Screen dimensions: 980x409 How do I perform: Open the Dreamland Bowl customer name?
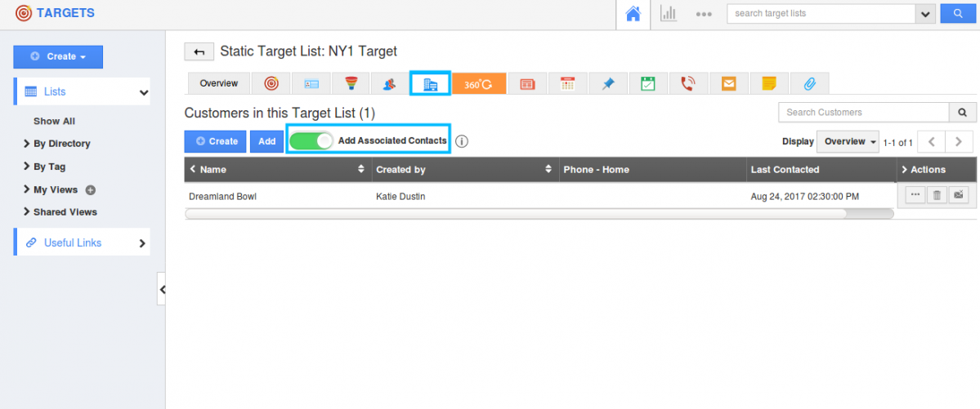(222, 196)
